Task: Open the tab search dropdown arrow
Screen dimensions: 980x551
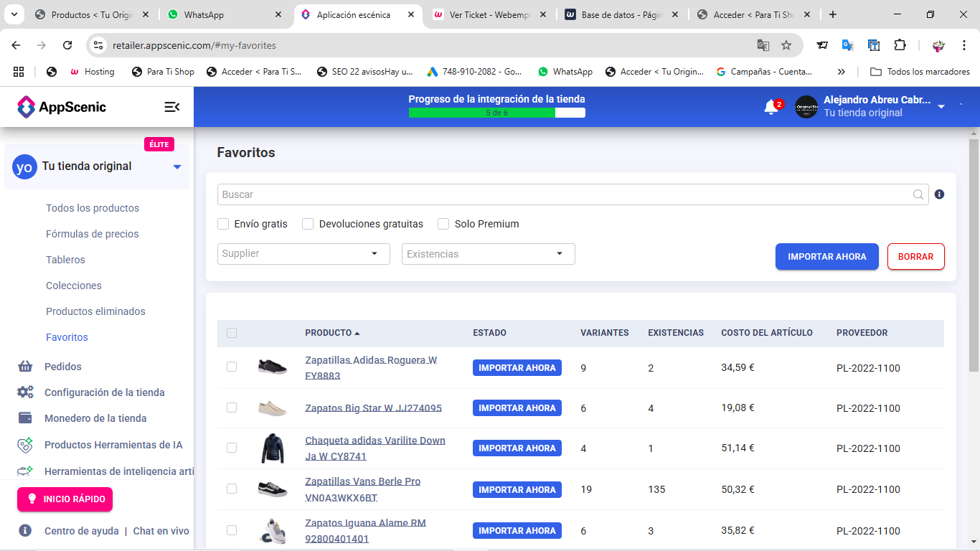Action: [14, 14]
